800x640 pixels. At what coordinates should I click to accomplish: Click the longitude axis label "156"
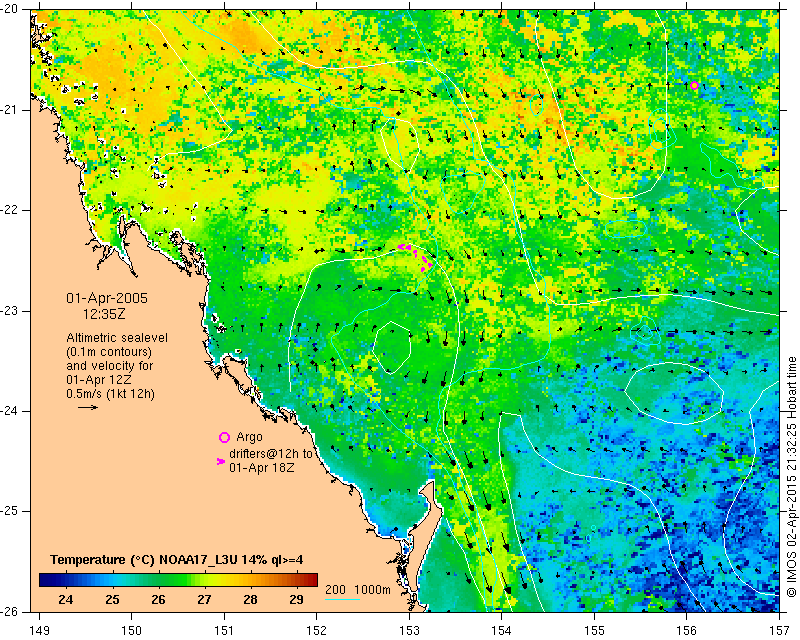[x=687, y=631]
